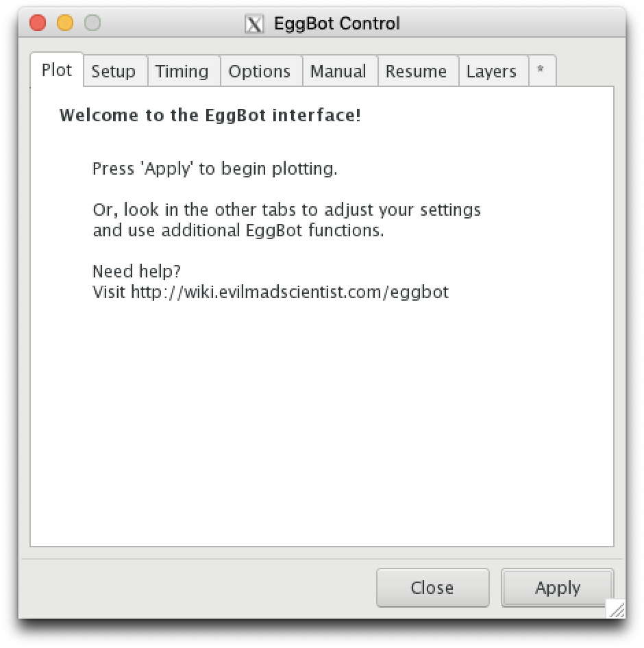Open the Manual tab

click(338, 71)
